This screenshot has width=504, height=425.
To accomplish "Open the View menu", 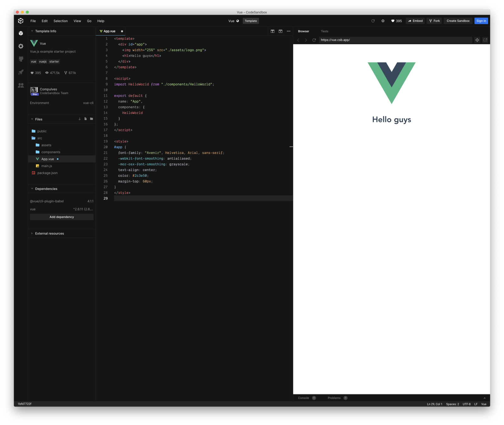I will [x=77, y=21].
